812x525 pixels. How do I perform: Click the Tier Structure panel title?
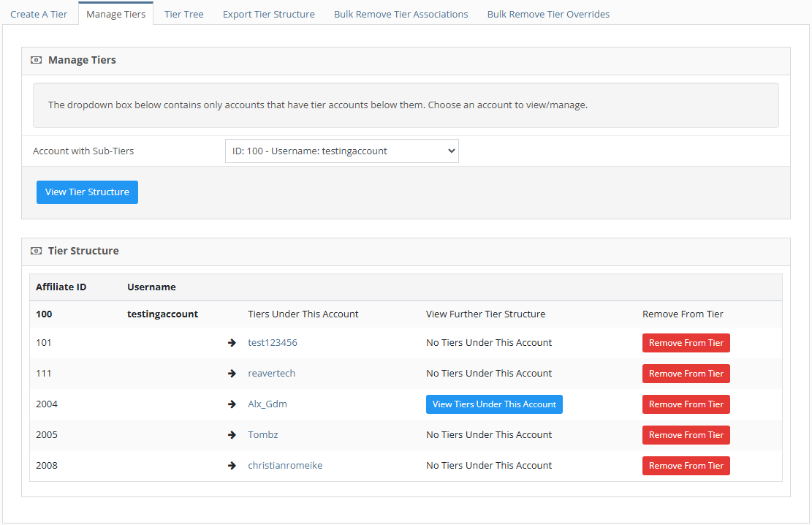(x=83, y=251)
